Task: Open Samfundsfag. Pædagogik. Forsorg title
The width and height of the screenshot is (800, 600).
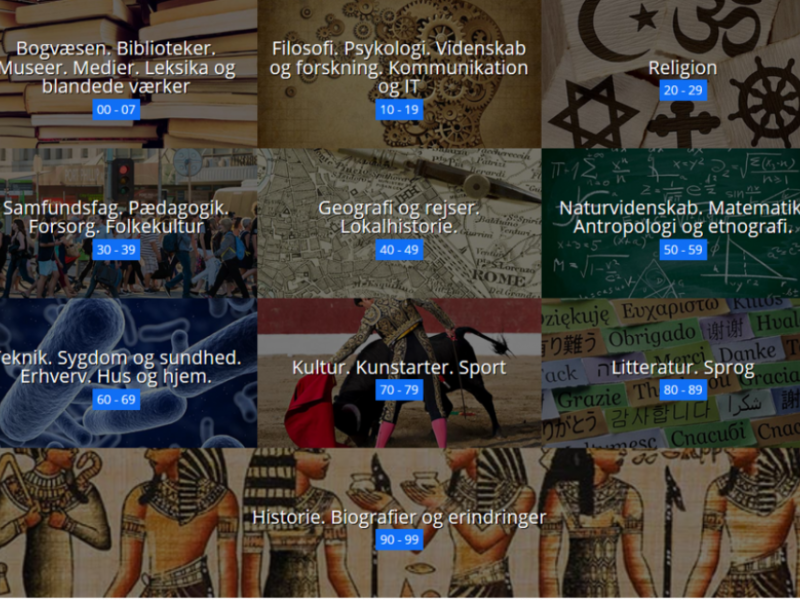Action: (115, 217)
